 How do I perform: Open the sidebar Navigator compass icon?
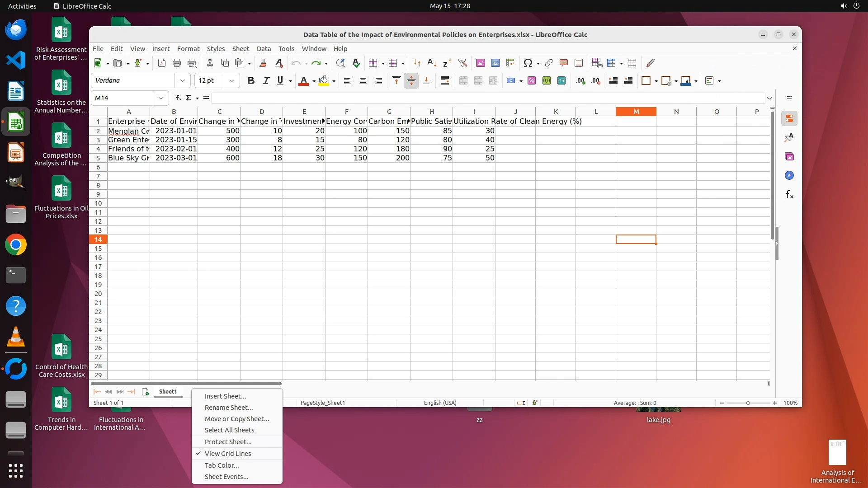[x=789, y=175]
